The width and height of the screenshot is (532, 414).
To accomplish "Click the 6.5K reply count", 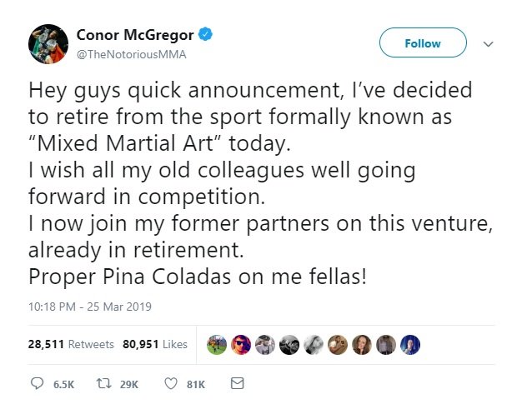I will coord(64,385).
